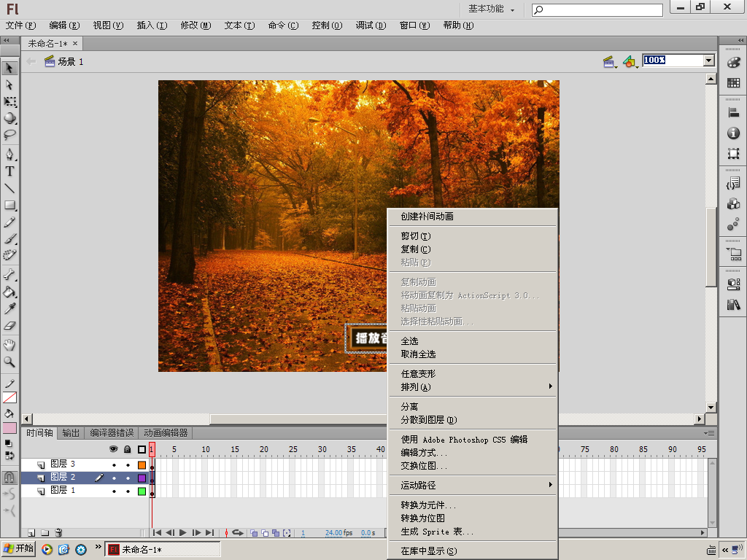Delete layer with trash icon

58,532
